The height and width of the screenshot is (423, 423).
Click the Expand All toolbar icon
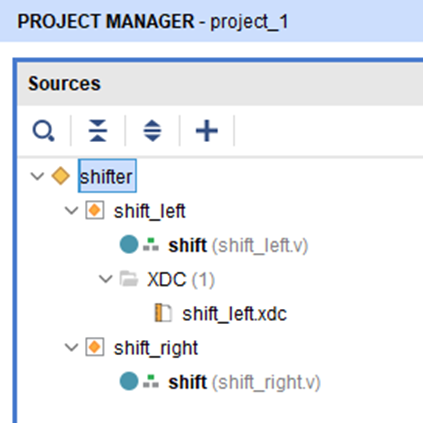point(152,131)
